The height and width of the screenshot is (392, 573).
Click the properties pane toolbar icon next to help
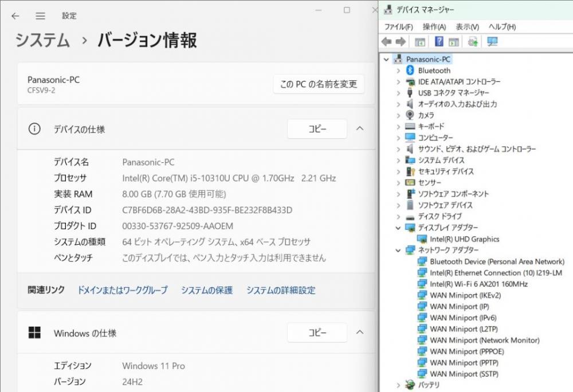454,42
